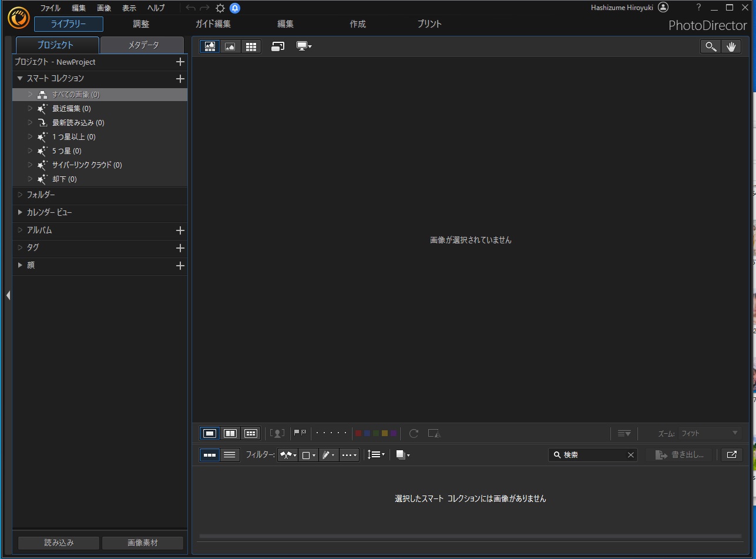This screenshot has height=559, width=756.
Task: Switch browser panel to list view
Action: pyautogui.click(x=230, y=454)
